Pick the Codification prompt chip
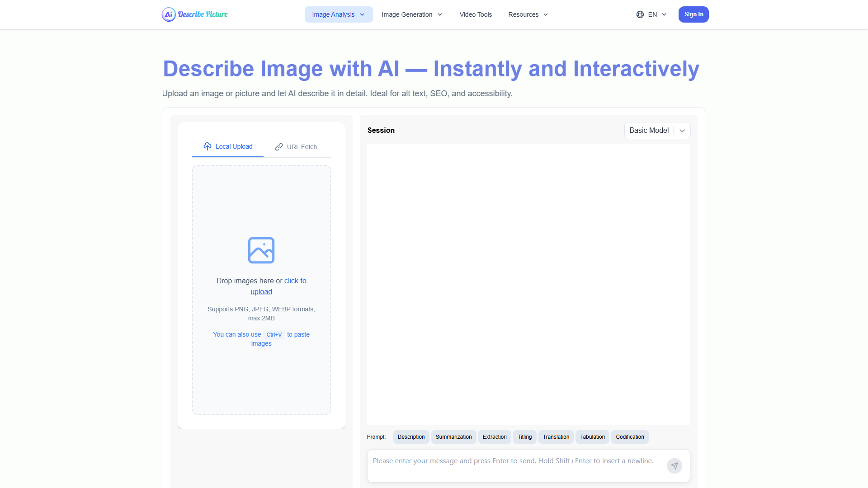Viewport: 868px width, 488px height. tap(630, 437)
